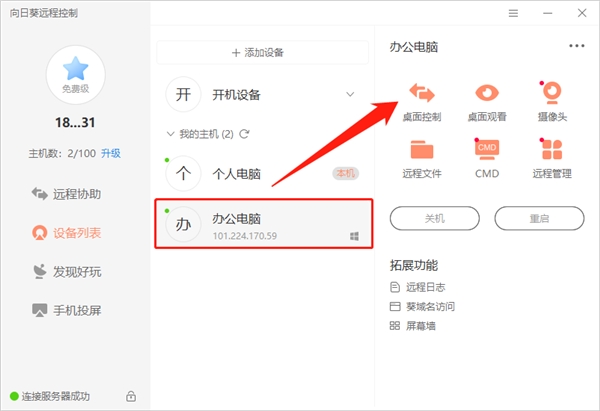The width and height of the screenshot is (600, 411).
Task: Click the Windows logo on 办公电脑 row
Action: [x=354, y=236]
